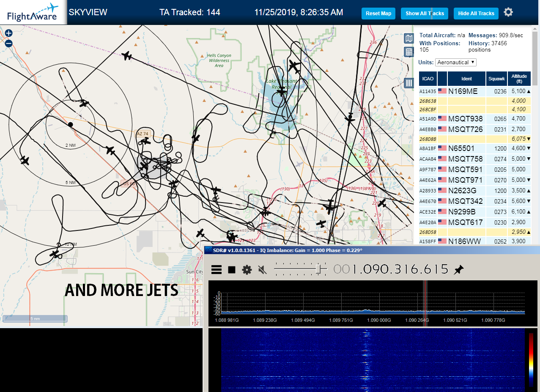The width and height of the screenshot is (540, 392).
Task: Click the AZ 74 highway marker
Action: point(143,134)
